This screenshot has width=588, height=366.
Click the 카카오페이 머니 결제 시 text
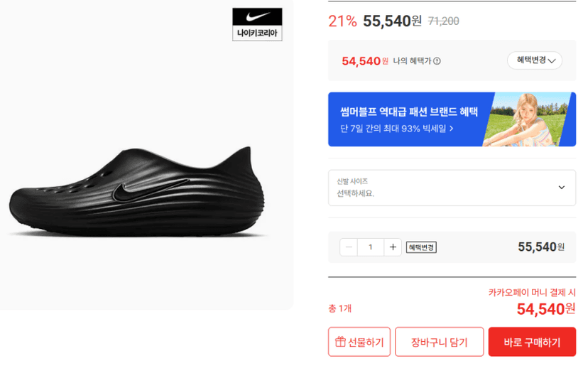tap(532, 292)
